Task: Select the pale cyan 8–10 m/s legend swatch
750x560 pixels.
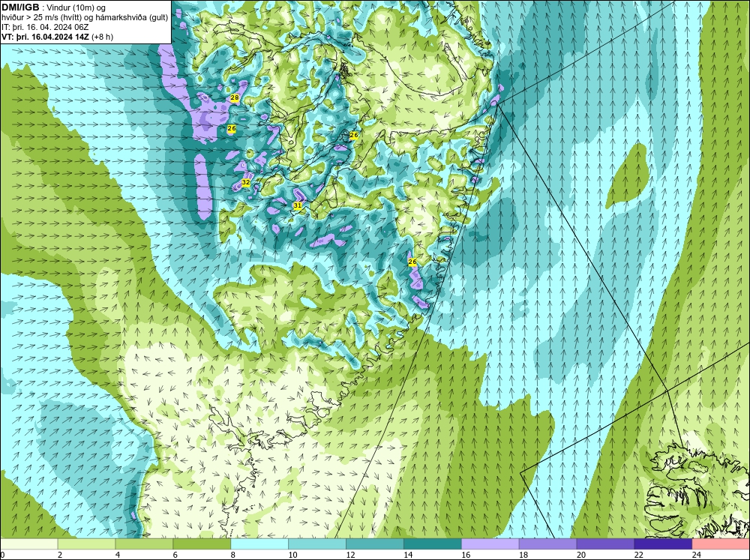Action: pyautogui.click(x=259, y=544)
